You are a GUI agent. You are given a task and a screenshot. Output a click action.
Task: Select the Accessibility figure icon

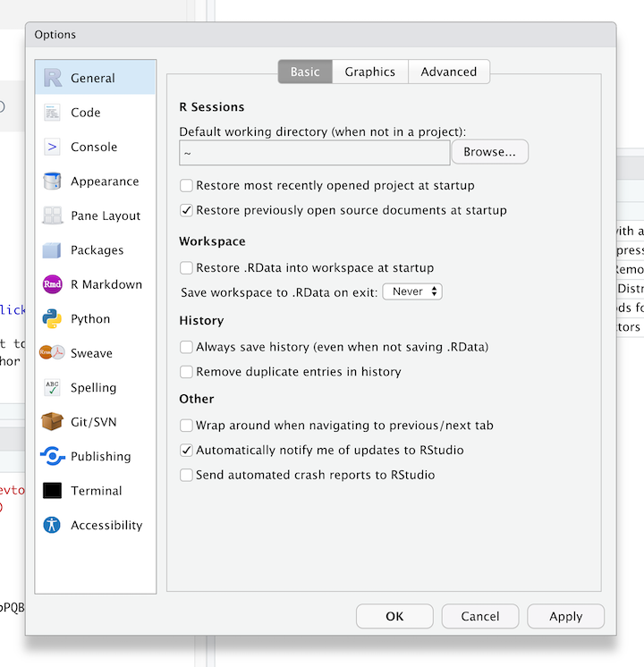(x=53, y=525)
